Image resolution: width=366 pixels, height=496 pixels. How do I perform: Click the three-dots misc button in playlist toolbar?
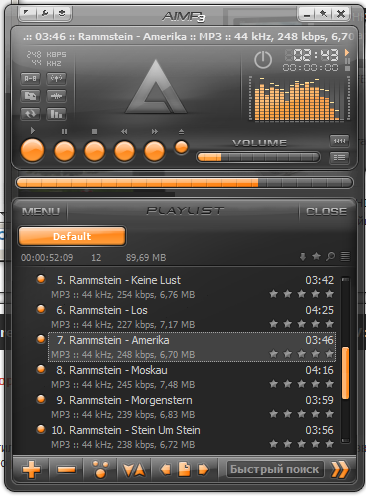(100, 470)
